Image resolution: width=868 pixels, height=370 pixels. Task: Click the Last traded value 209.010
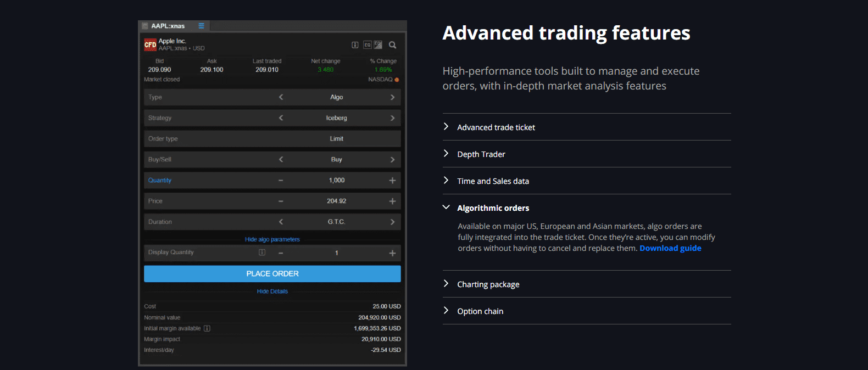[x=267, y=70]
